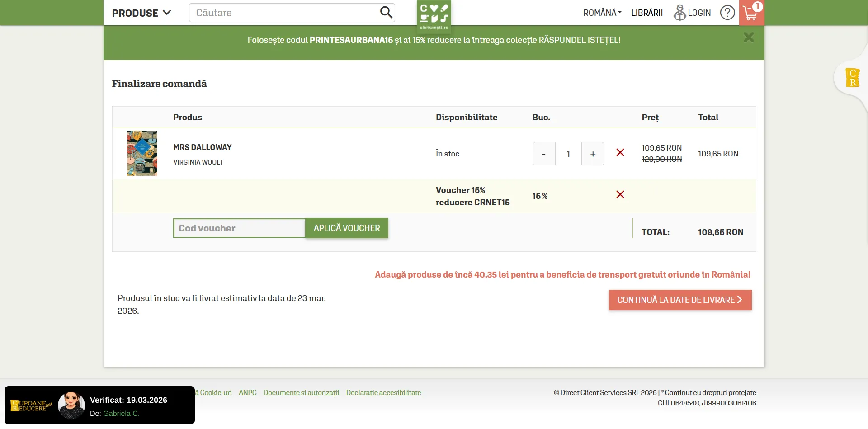Open the Română language dropdown
Viewport: 868px width, 429px height.
point(602,13)
